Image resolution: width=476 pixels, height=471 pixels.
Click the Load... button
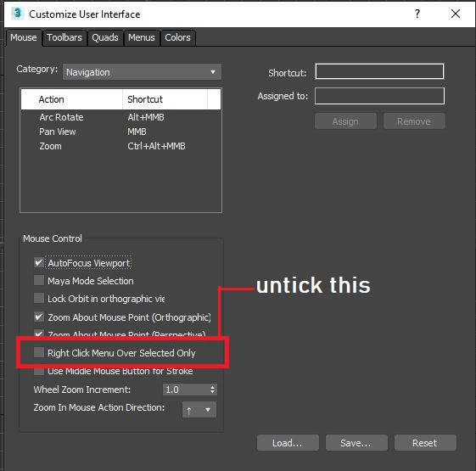288,443
